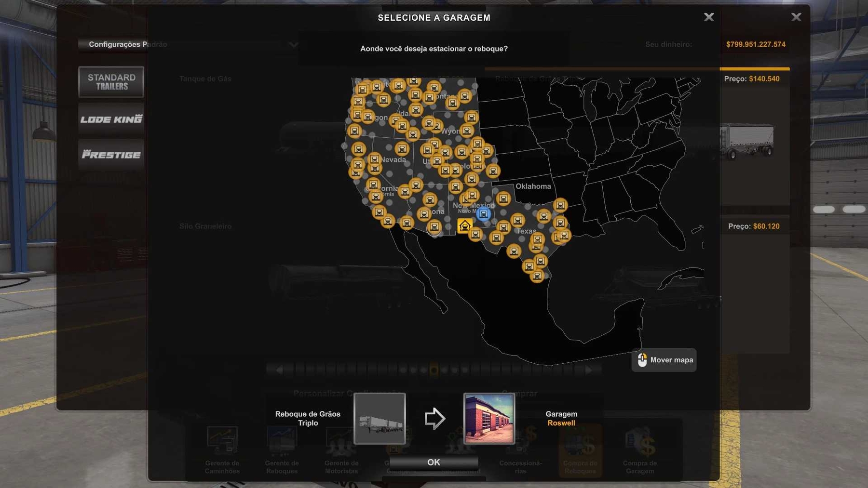
Task: Advance pages with right arrow
Action: [588, 370]
